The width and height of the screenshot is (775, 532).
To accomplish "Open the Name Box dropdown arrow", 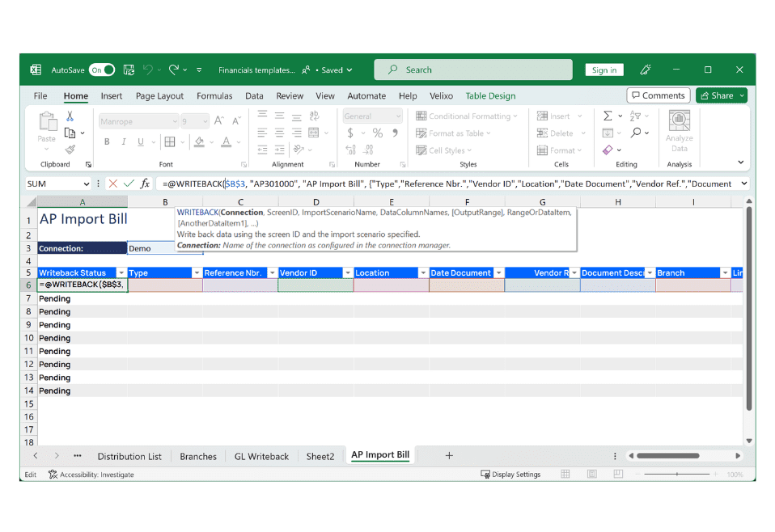I will [86, 184].
